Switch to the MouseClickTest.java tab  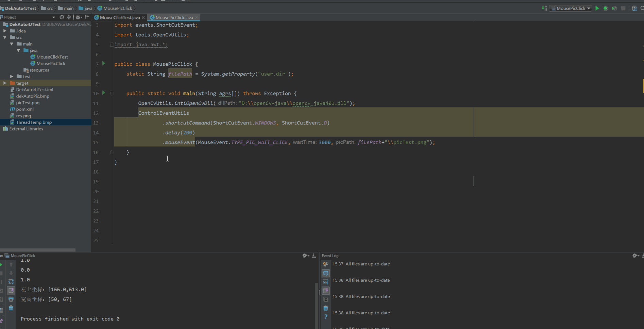click(x=120, y=17)
